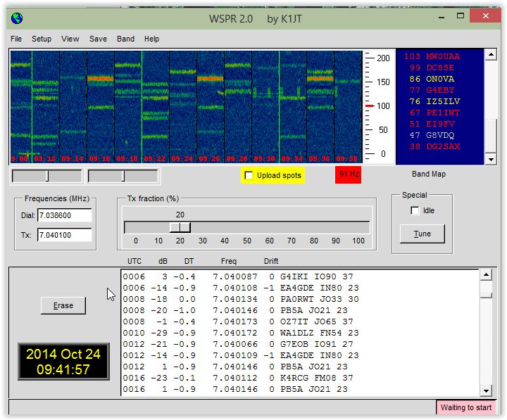
Task: Click the G4IKI IO90 decode row
Action: coord(238,277)
